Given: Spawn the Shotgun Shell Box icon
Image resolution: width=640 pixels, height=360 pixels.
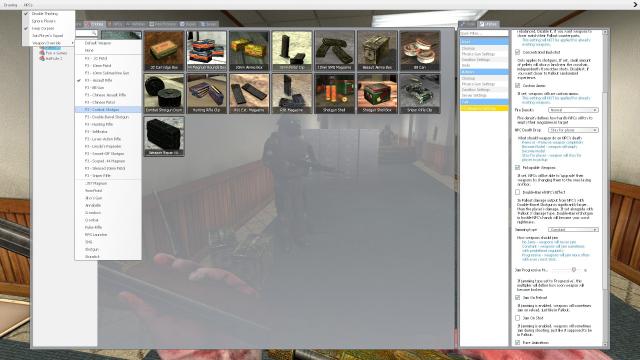Looking at the screenshot, I should pos(377,93).
